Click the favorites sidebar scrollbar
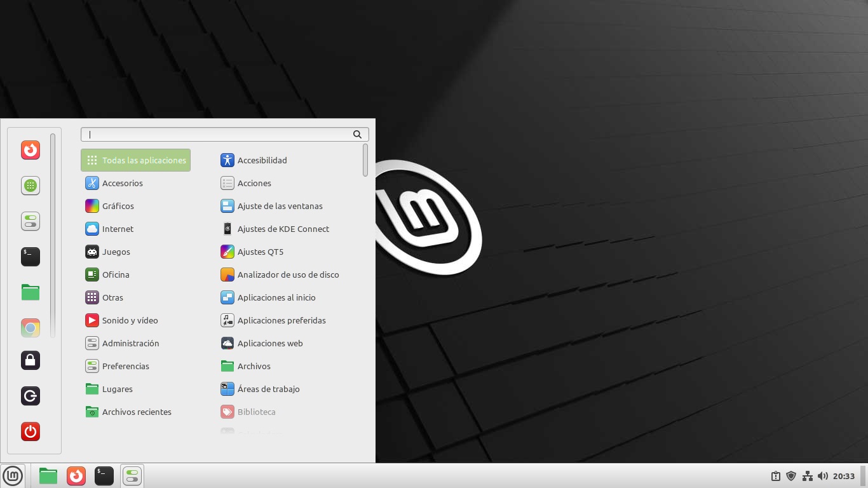Viewport: 868px width, 488px height. click(x=53, y=235)
